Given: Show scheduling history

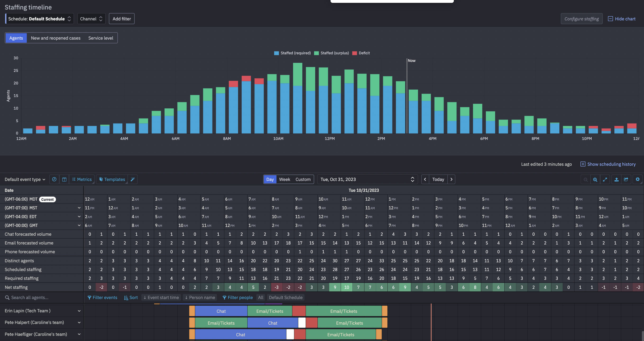Looking at the screenshot, I should point(608,164).
